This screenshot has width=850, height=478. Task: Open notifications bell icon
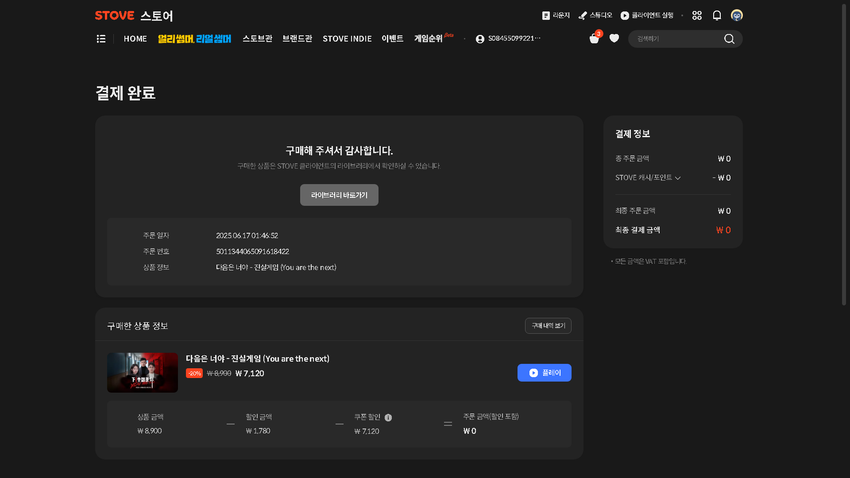tap(717, 16)
